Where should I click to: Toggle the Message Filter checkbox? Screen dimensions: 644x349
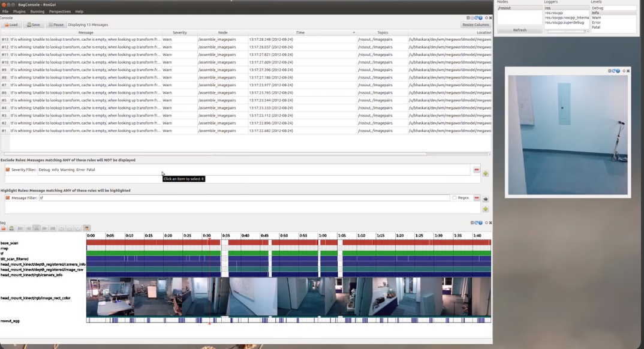(8, 198)
